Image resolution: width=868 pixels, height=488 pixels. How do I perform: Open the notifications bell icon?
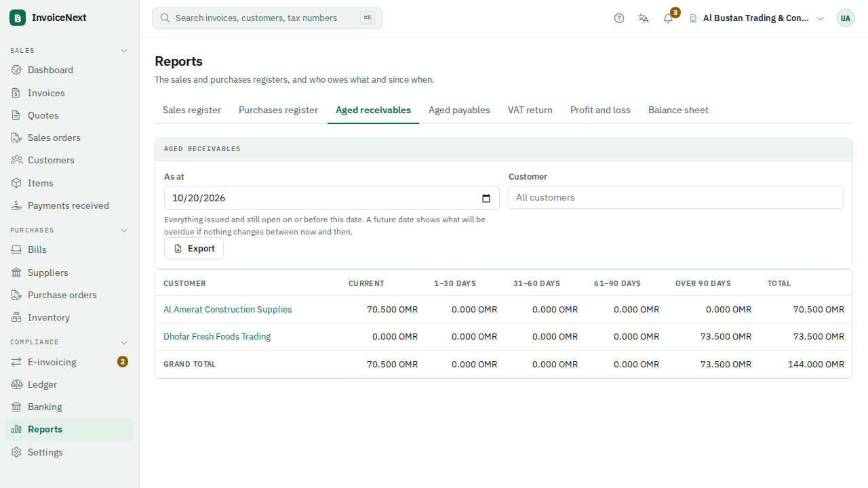(668, 18)
